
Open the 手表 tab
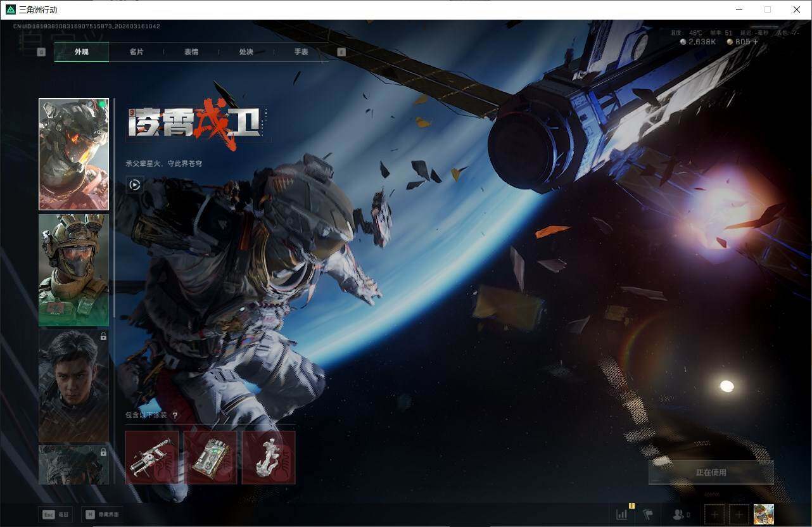tap(301, 52)
